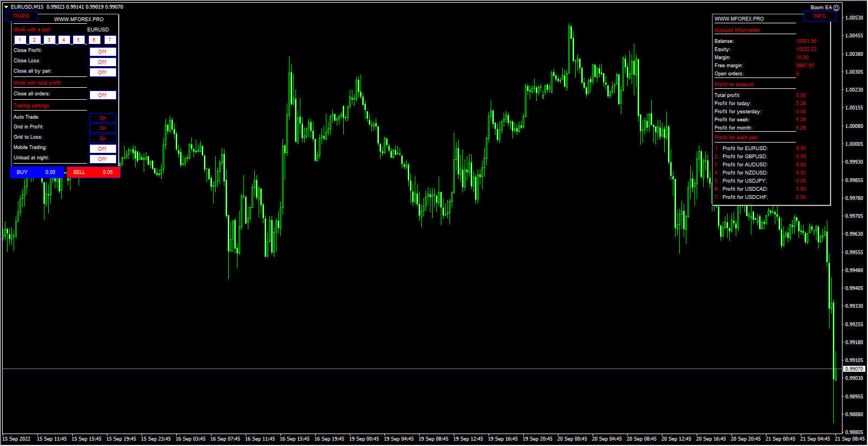Click the Profit on account heading
Screen dimensions: 868x446
[x=734, y=85]
